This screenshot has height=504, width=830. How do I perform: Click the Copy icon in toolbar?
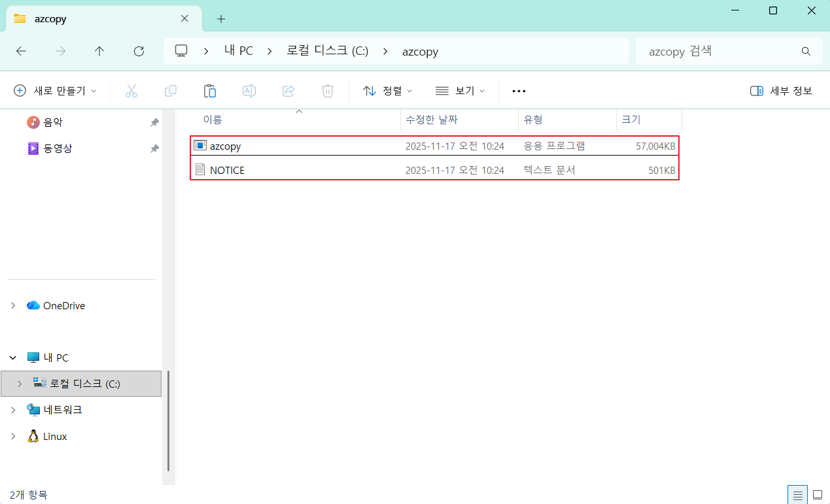click(171, 91)
